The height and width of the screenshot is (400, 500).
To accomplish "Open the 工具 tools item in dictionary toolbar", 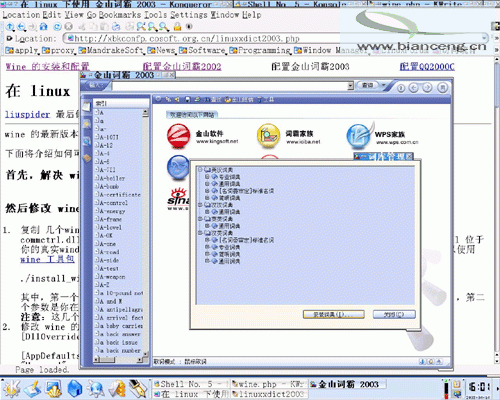I will (265, 99).
